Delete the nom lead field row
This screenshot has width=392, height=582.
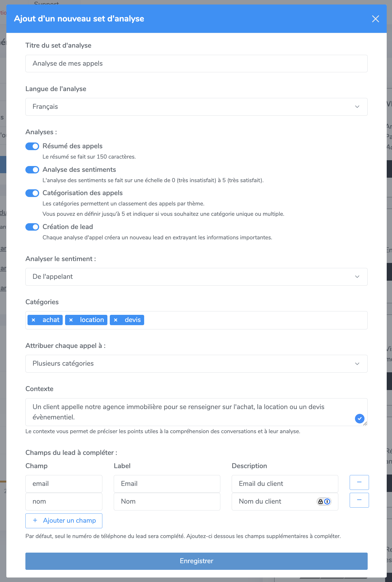(359, 500)
